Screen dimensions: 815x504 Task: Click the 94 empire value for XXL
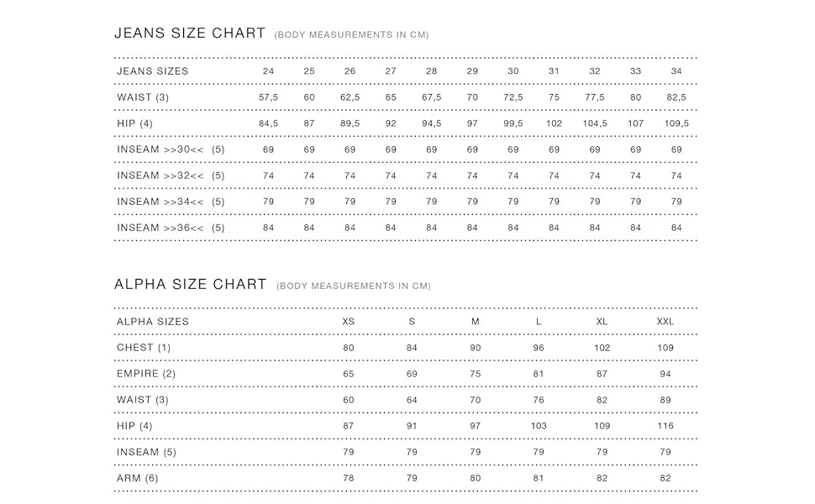pos(665,374)
